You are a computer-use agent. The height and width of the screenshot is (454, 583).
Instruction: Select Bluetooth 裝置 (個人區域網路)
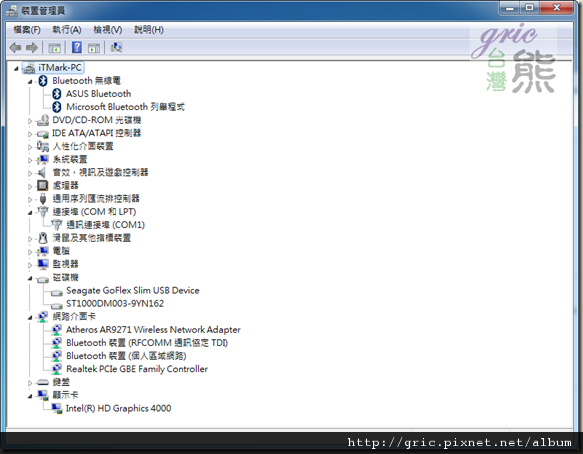coord(126,356)
